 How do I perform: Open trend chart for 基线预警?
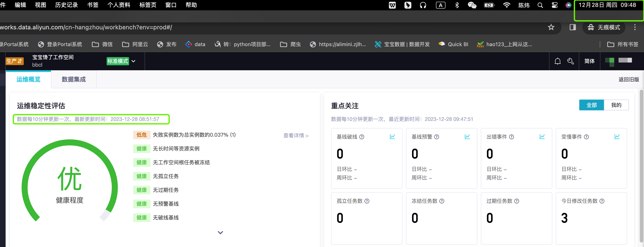pos(467,137)
